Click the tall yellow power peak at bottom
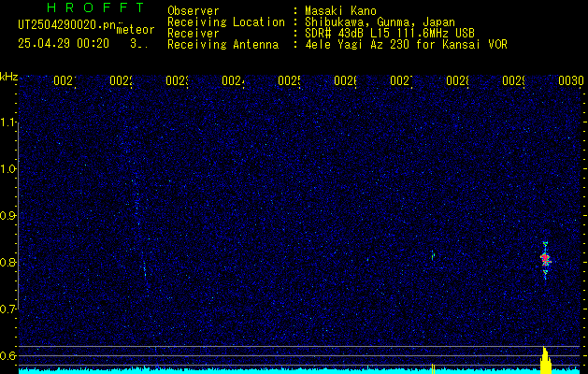This screenshot has height=374, width=588. click(546, 359)
